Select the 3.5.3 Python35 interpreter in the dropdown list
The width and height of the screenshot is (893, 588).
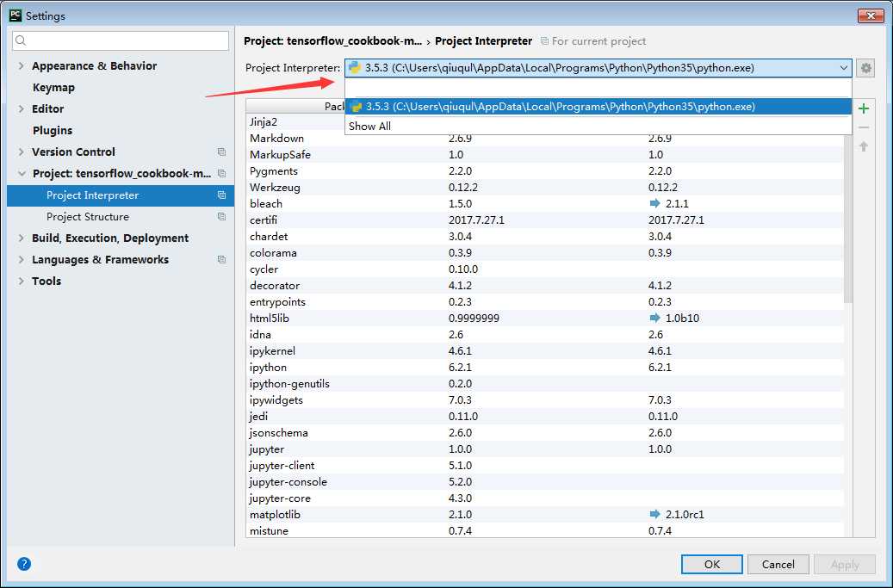pos(598,107)
